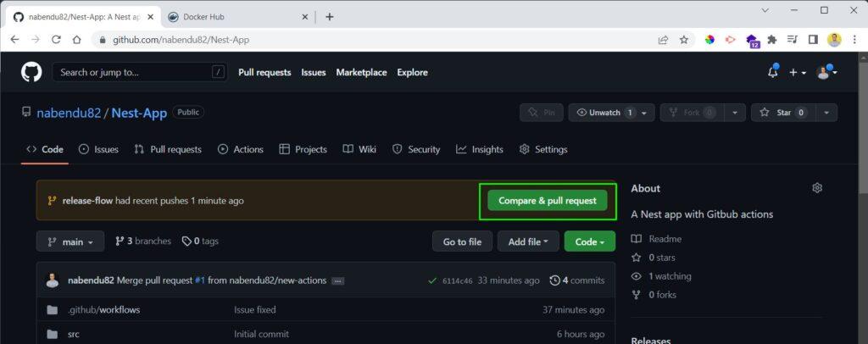
Task: Reload the page
Action: coord(56,40)
